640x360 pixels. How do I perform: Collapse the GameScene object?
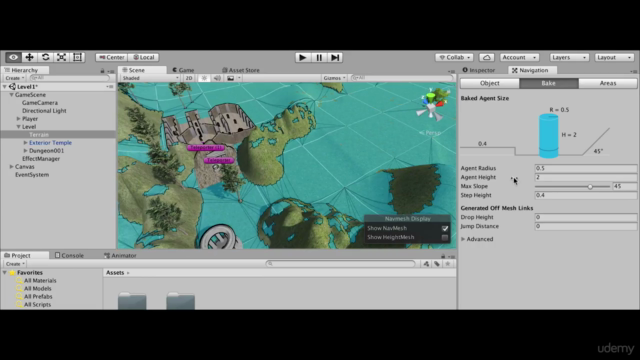tap(11, 95)
